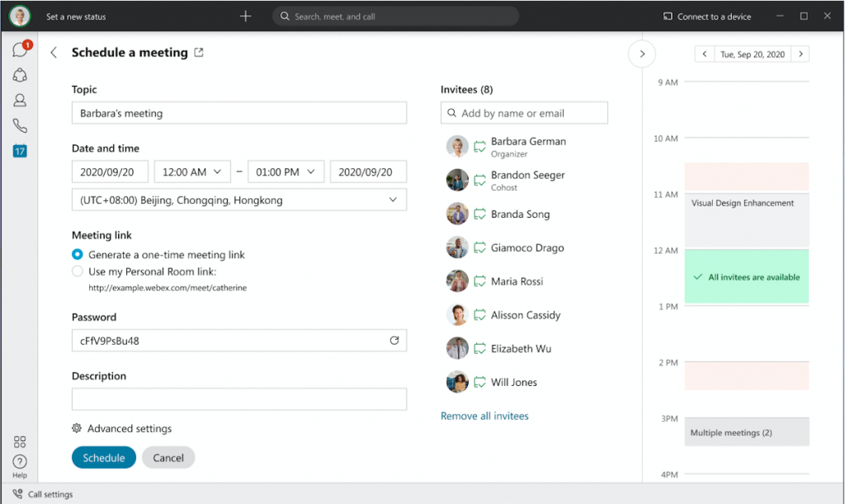The width and height of the screenshot is (845, 504).
Task: Click the Add by name or email field
Action: pos(523,112)
